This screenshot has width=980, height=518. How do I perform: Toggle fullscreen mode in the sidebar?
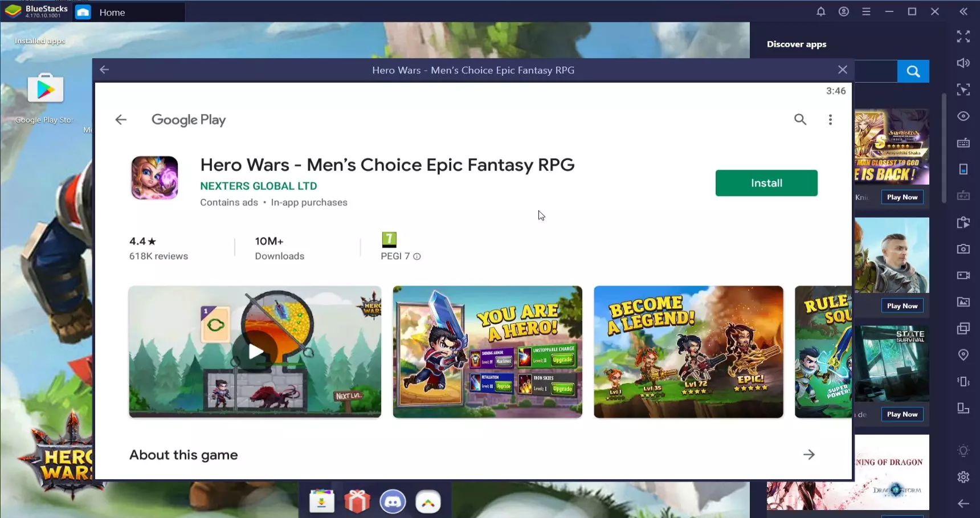(963, 36)
